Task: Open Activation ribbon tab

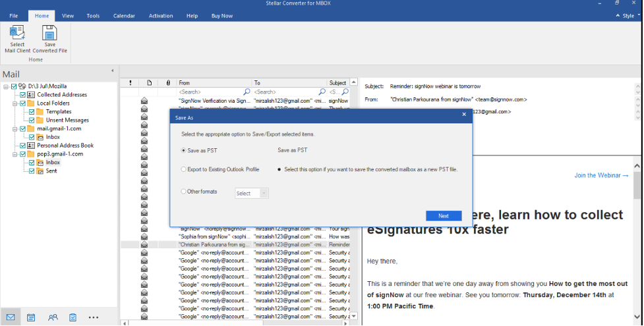Action: pos(161,16)
